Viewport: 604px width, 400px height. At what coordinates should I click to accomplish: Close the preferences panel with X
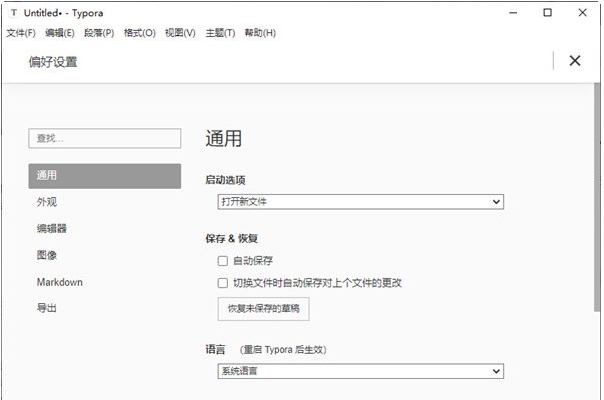point(575,61)
